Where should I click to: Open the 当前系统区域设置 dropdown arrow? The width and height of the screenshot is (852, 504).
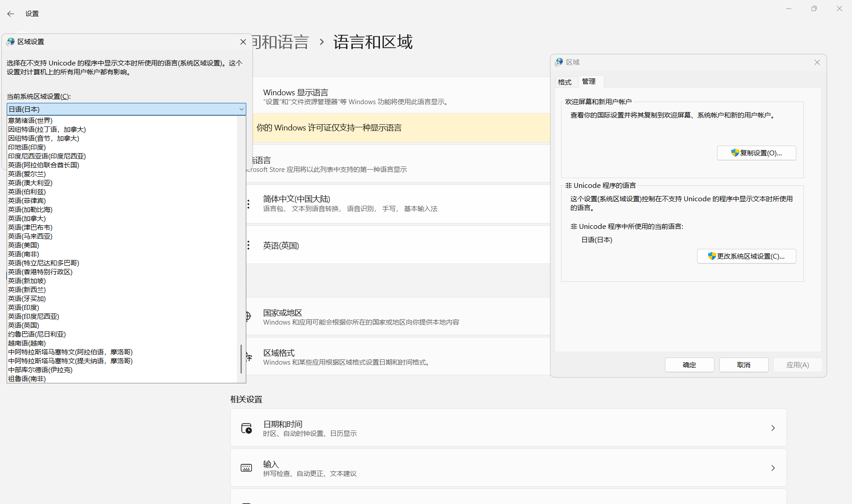coord(241,109)
